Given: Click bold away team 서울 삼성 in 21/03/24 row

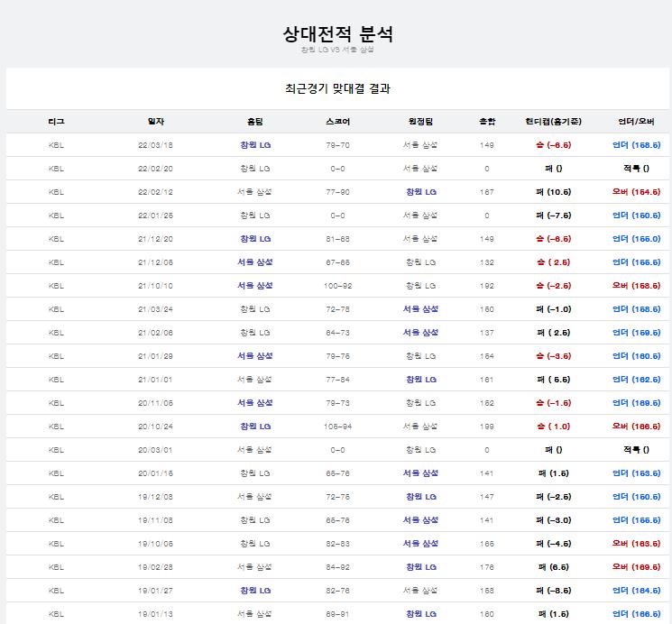Looking at the screenshot, I should (x=420, y=309).
